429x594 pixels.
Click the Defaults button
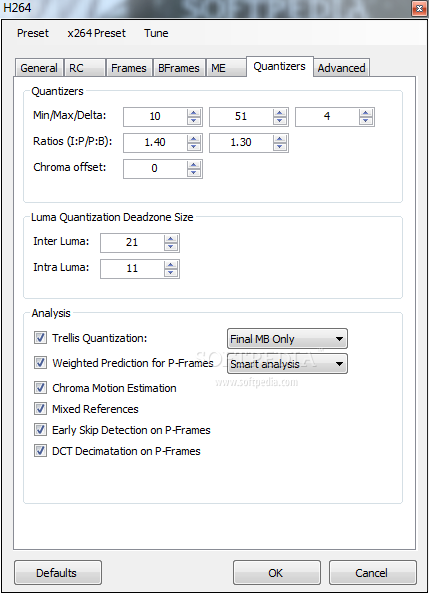[x=58, y=573]
